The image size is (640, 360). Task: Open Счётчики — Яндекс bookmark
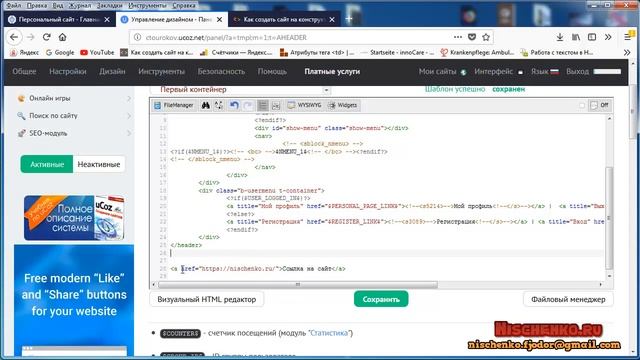[x=236, y=53]
